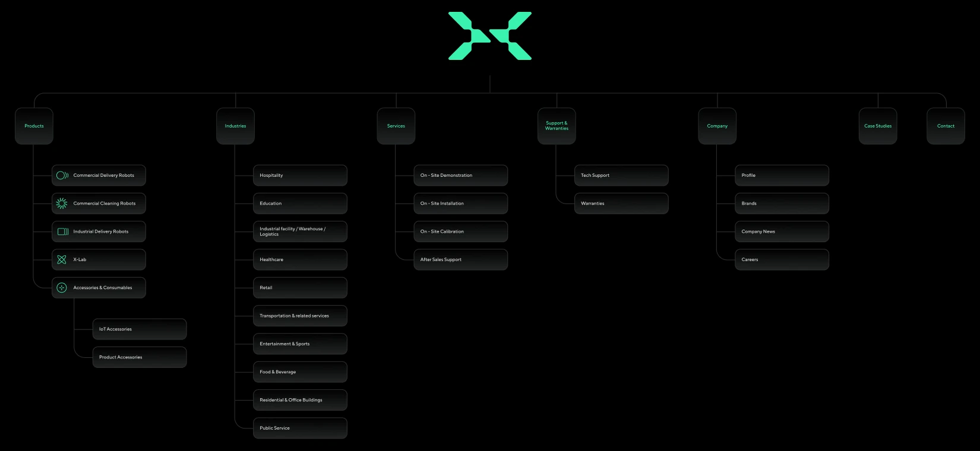The height and width of the screenshot is (451, 980).
Task: Open the Industries top-level node
Action: [x=235, y=126]
